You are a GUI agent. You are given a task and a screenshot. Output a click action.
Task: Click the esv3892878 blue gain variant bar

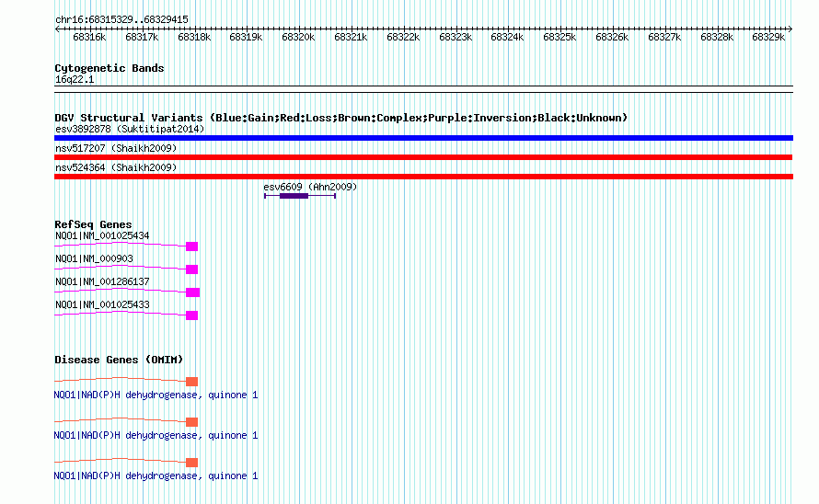tap(423, 138)
